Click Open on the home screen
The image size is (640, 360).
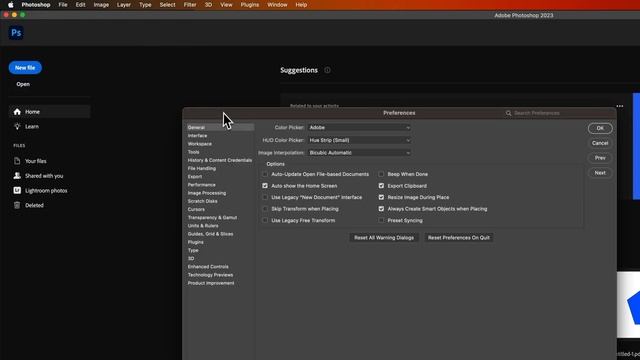pyautogui.click(x=23, y=84)
